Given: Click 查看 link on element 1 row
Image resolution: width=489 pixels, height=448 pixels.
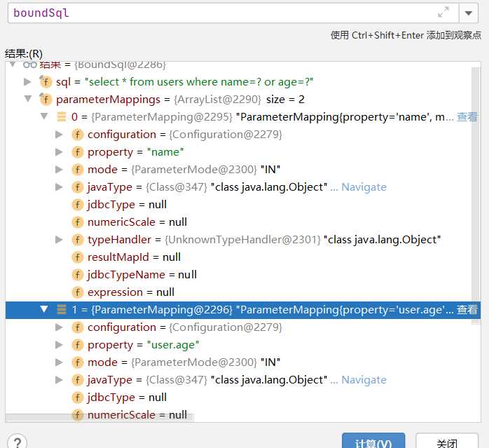Looking at the screenshot, I should 467,309.
